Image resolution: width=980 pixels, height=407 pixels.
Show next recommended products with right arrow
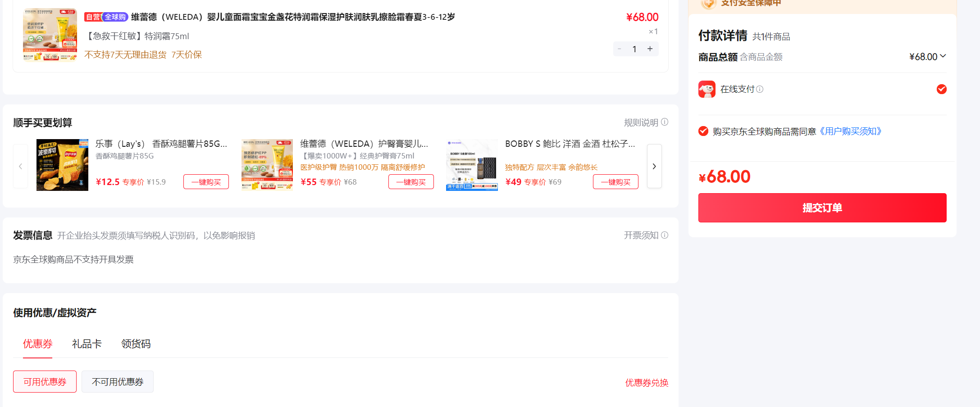click(654, 166)
